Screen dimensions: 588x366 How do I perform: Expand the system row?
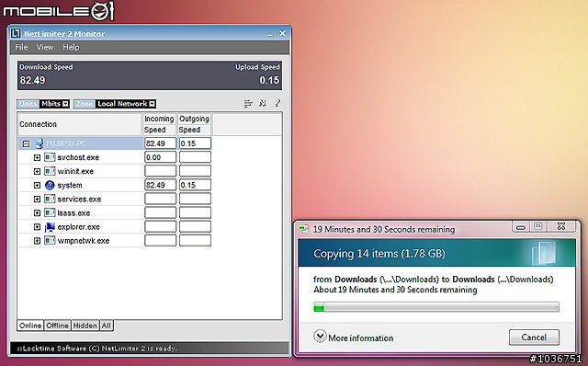[37, 186]
